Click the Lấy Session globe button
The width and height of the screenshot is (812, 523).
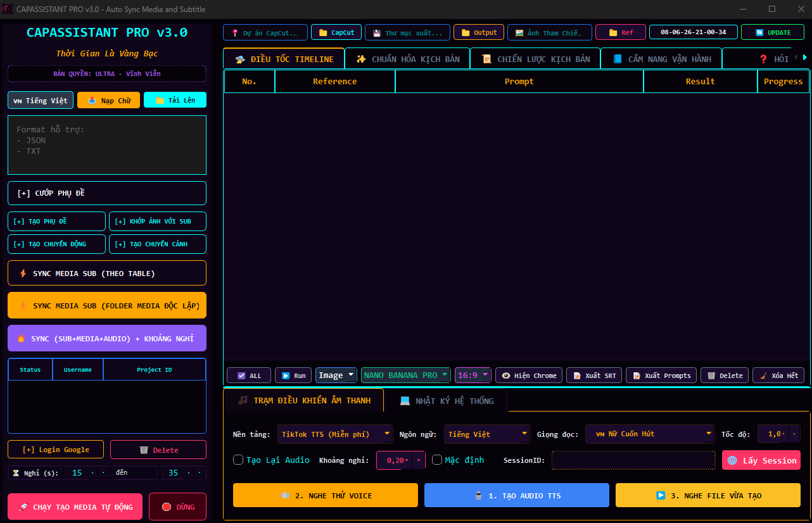(x=761, y=460)
